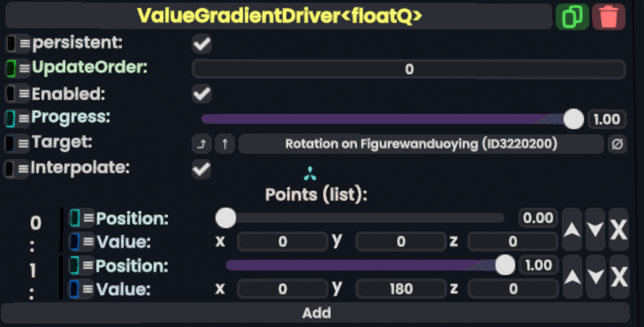This screenshot has width=644, height=327.
Task: Open point 1 Value field handle menu
Action: click(81, 289)
